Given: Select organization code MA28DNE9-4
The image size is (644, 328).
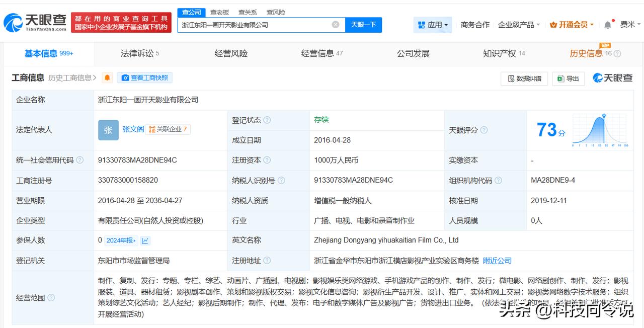Looking at the screenshot, I should [x=553, y=180].
